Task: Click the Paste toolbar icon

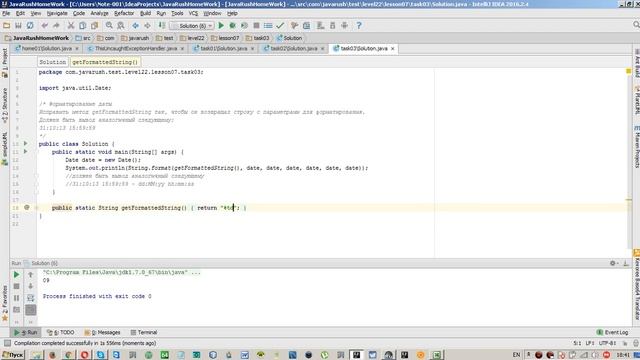Action: (x=94, y=25)
